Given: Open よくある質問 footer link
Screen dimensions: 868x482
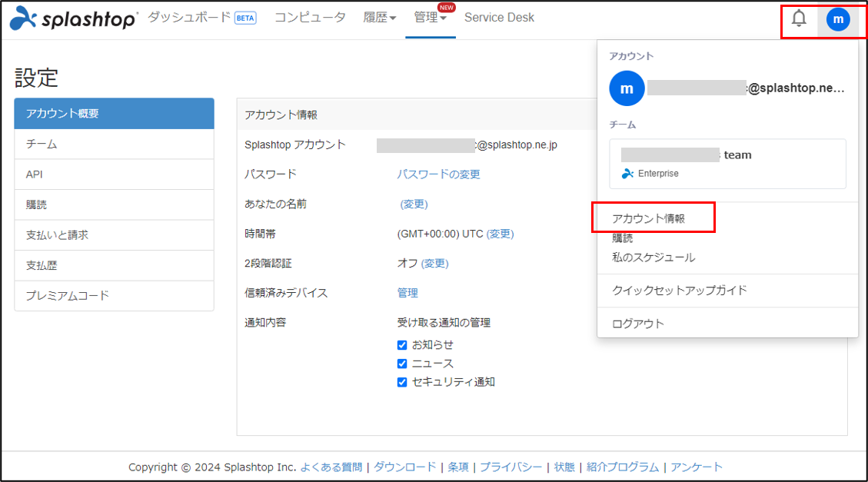Looking at the screenshot, I should [331, 467].
